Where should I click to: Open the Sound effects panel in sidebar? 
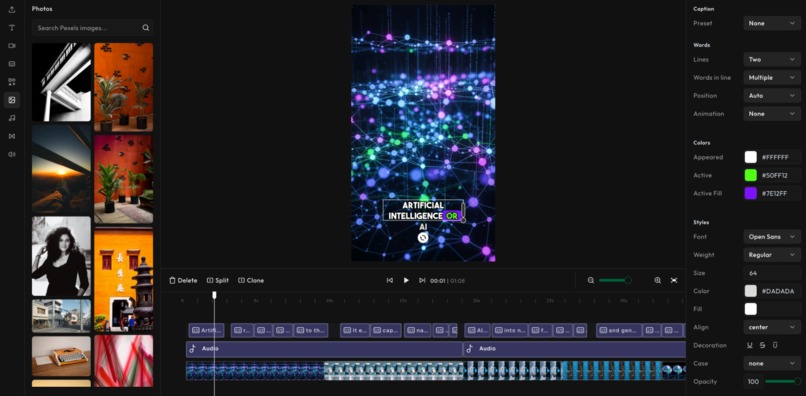(x=12, y=154)
